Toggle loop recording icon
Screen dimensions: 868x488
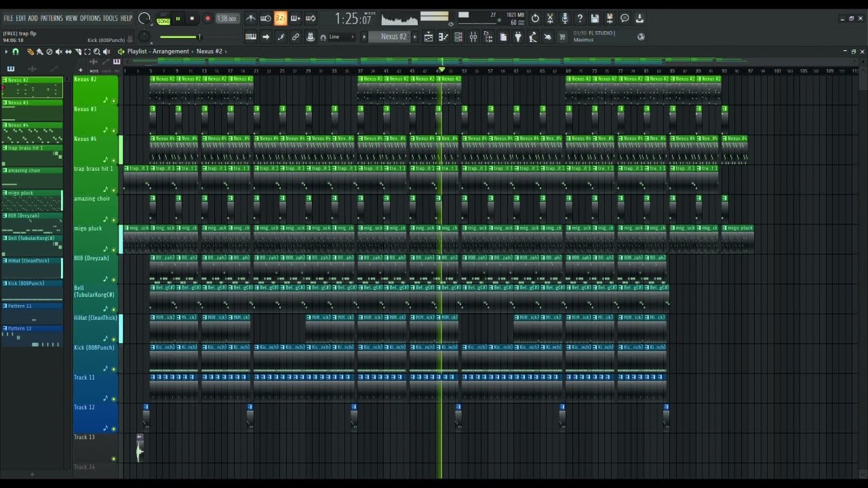tap(311, 18)
